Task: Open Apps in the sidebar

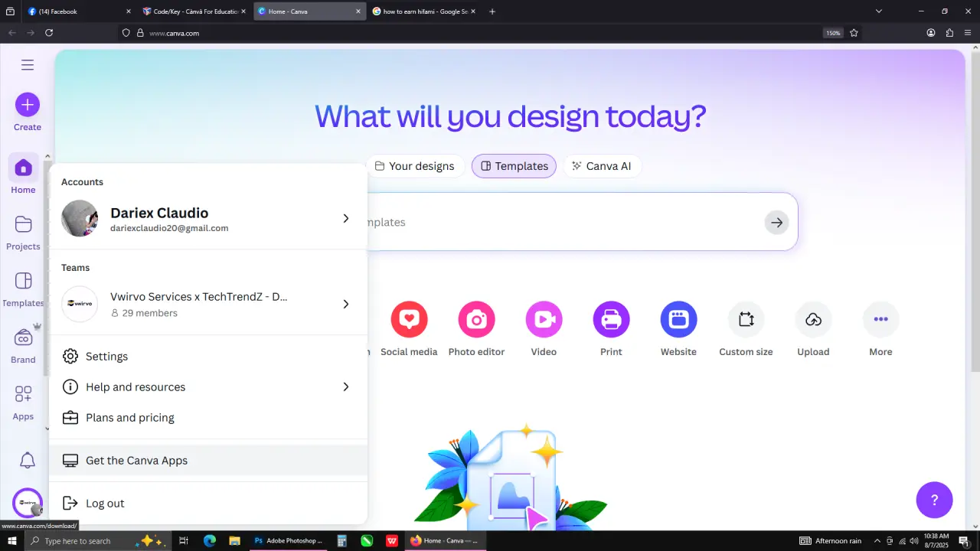Action: [23, 403]
